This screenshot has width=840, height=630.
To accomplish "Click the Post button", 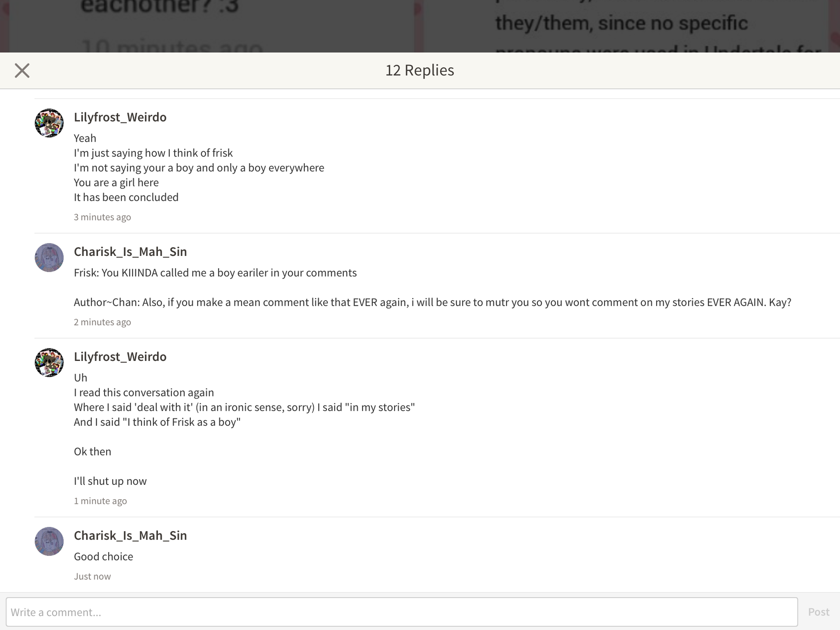I will click(x=819, y=612).
